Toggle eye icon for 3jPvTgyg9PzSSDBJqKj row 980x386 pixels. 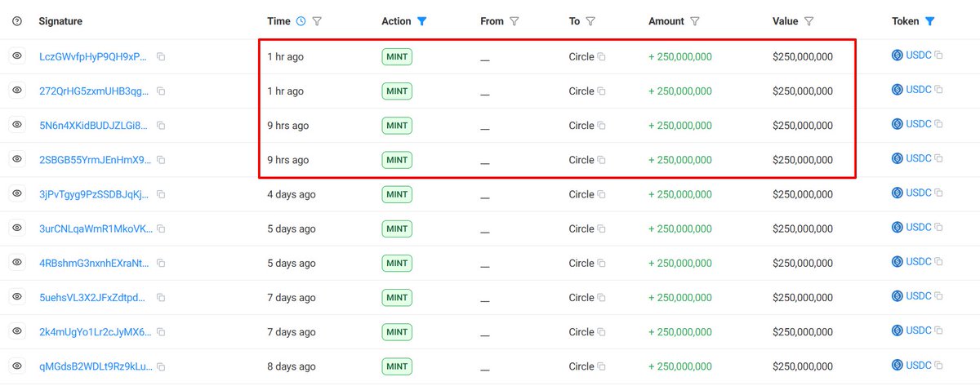[x=18, y=193]
